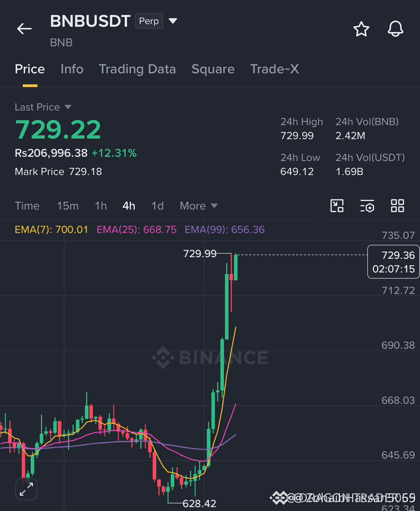Add BNBUSDT to favorites with star

click(x=361, y=29)
